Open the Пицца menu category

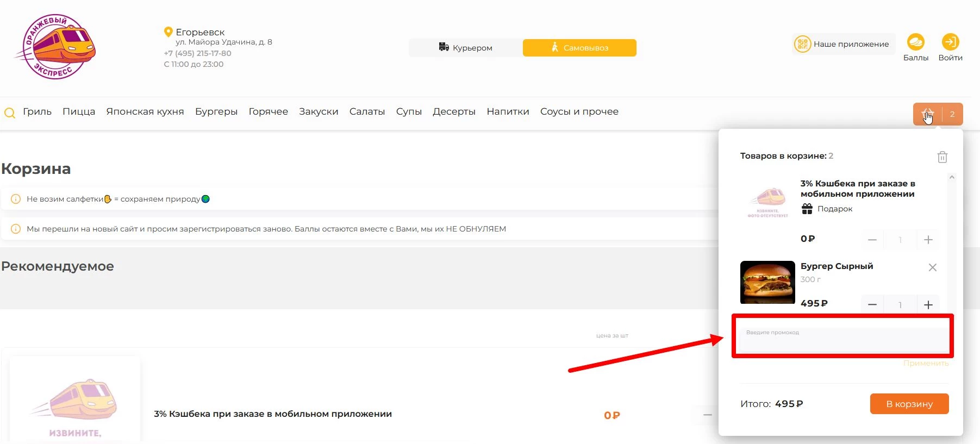tap(79, 111)
